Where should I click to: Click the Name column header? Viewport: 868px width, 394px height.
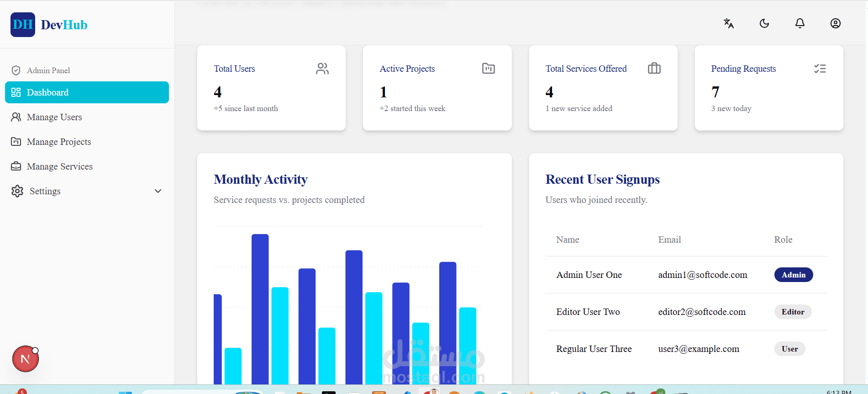tap(568, 240)
